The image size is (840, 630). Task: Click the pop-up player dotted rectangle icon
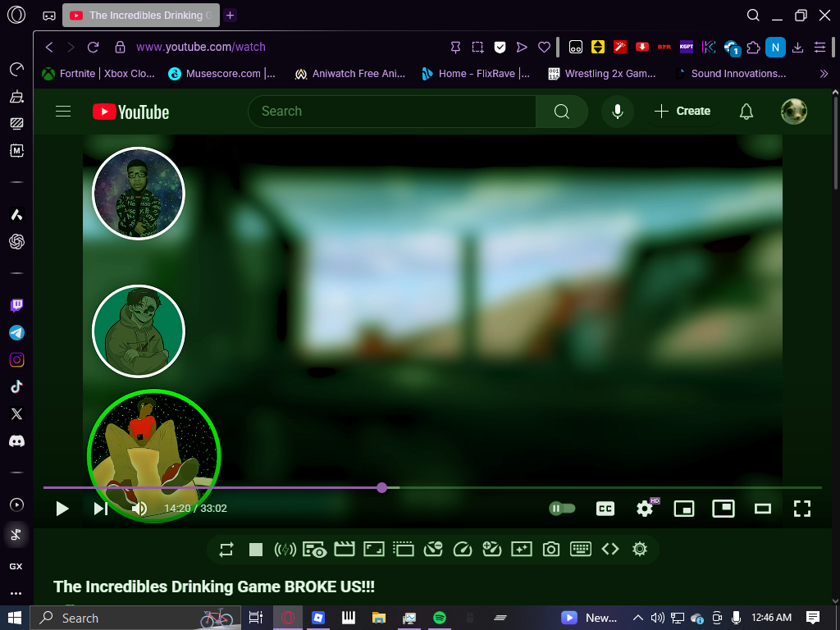404,549
